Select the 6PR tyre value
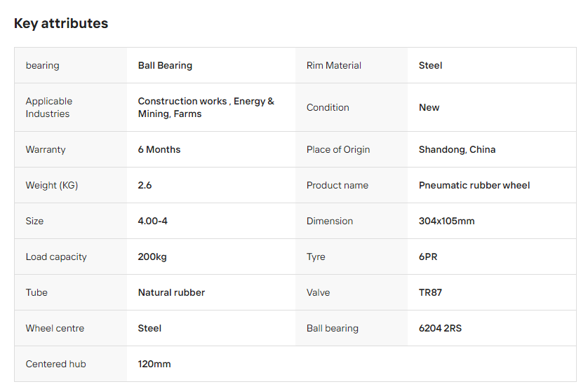Viewport: 588px width, 389px height. coord(428,257)
